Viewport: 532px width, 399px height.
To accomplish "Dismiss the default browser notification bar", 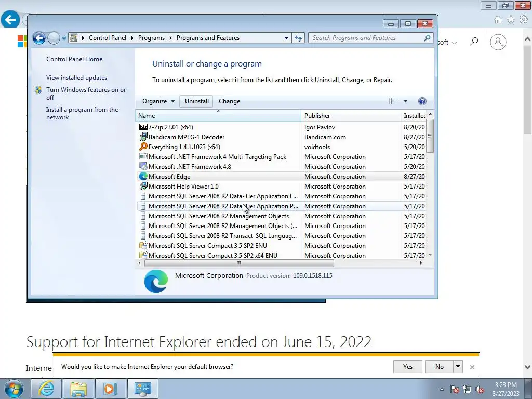I will pos(472,367).
